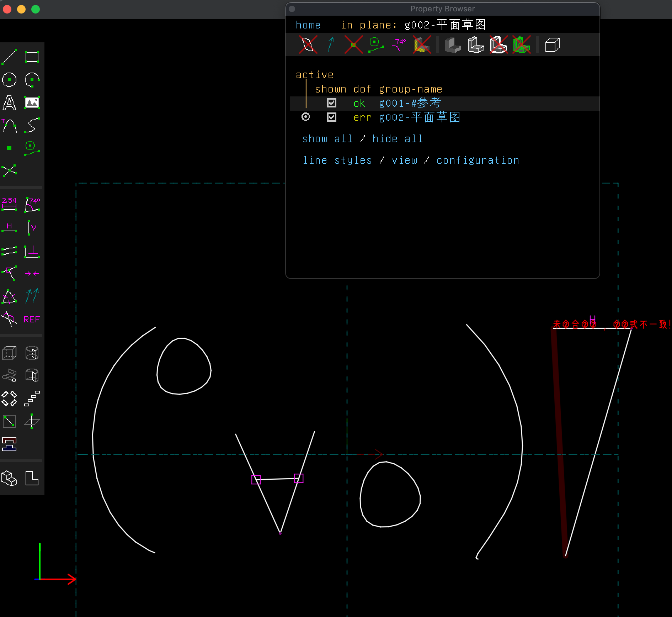Pick the arc of a circle tool
The height and width of the screenshot is (617, 672).
(x=32, y=80)
